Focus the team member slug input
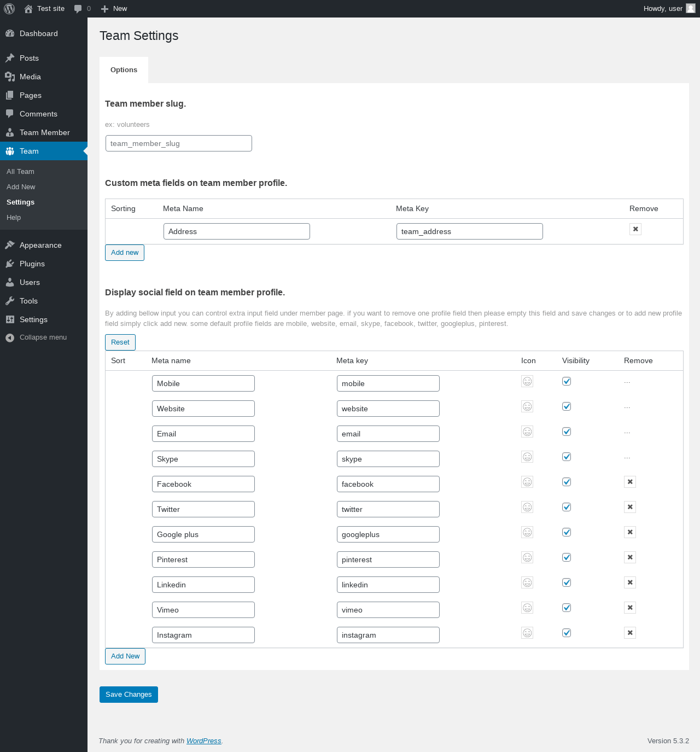This screenshot has height=752, width=700. pos(179,143)
